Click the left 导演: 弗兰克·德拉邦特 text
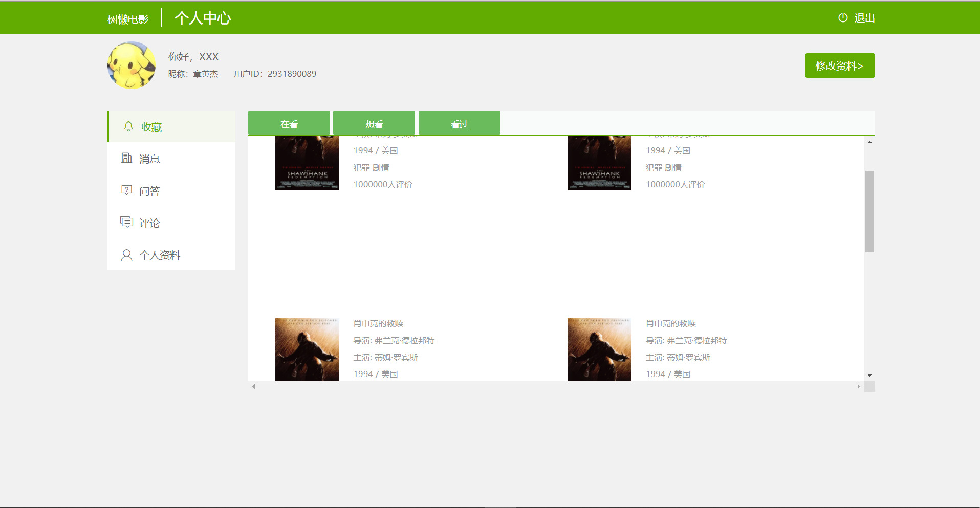The height and width of the screenshot is (508, 980). [394, 340]
